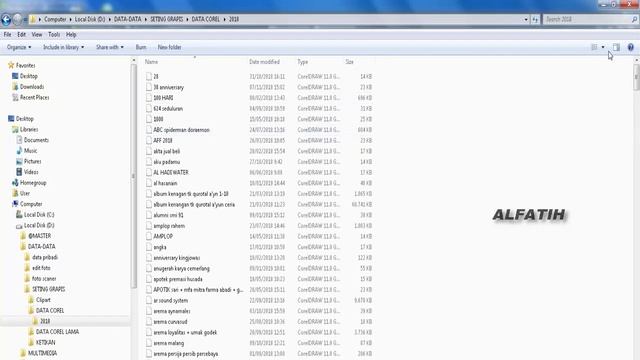This screenshot has width=640, height=360.
Task: Click the Burn button
Action: coord(141,47)
